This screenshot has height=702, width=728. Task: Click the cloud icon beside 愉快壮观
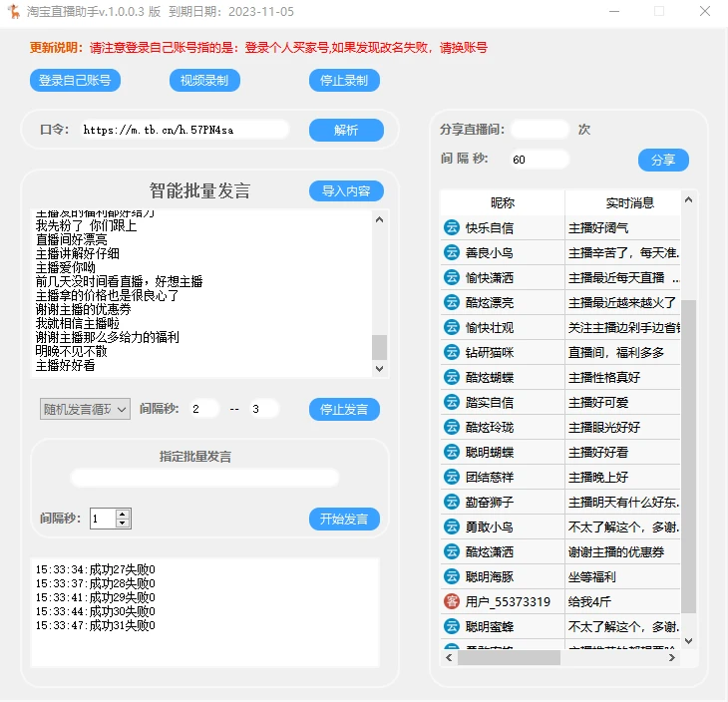click(x=452, y=327)
